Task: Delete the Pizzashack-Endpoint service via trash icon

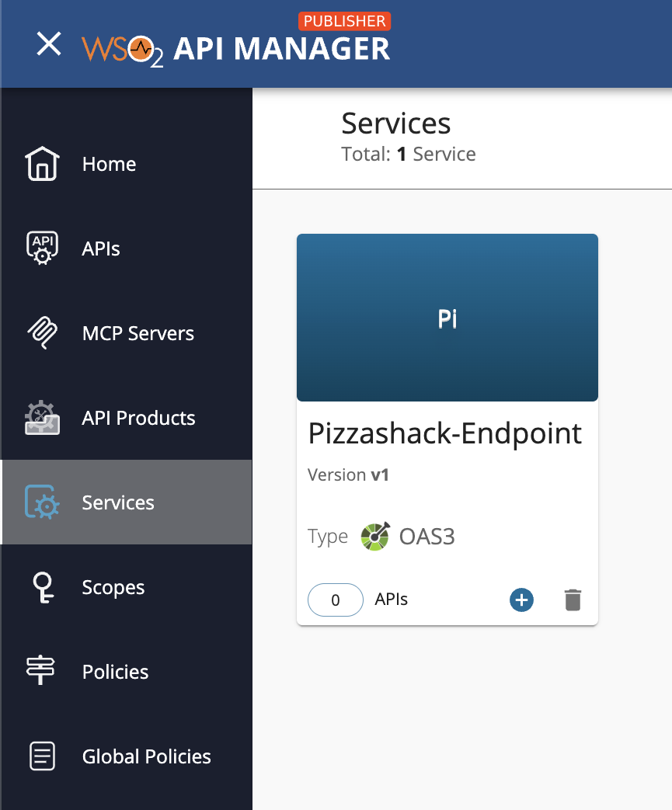Action: pos(573,600)
